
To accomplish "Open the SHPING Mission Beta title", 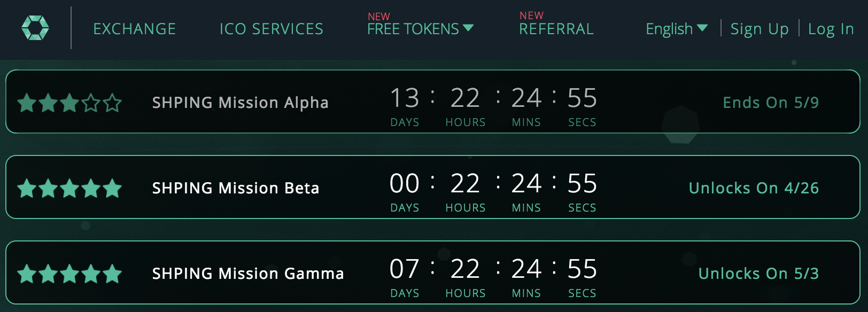I will (235, 188).
